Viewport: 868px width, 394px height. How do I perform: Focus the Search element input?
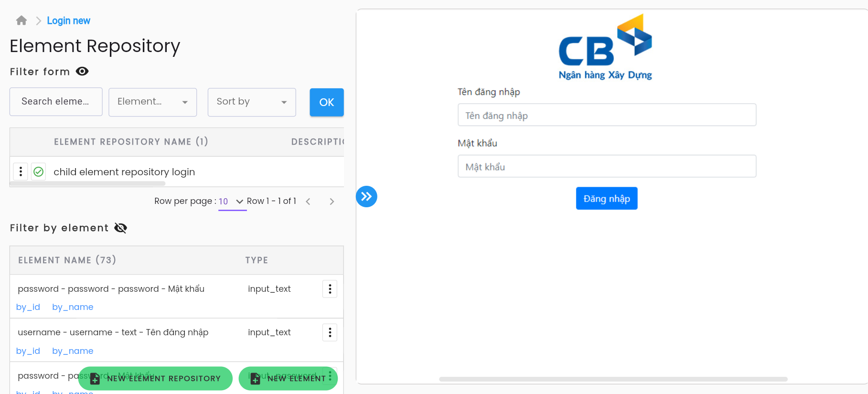click(x=56, y=102)
